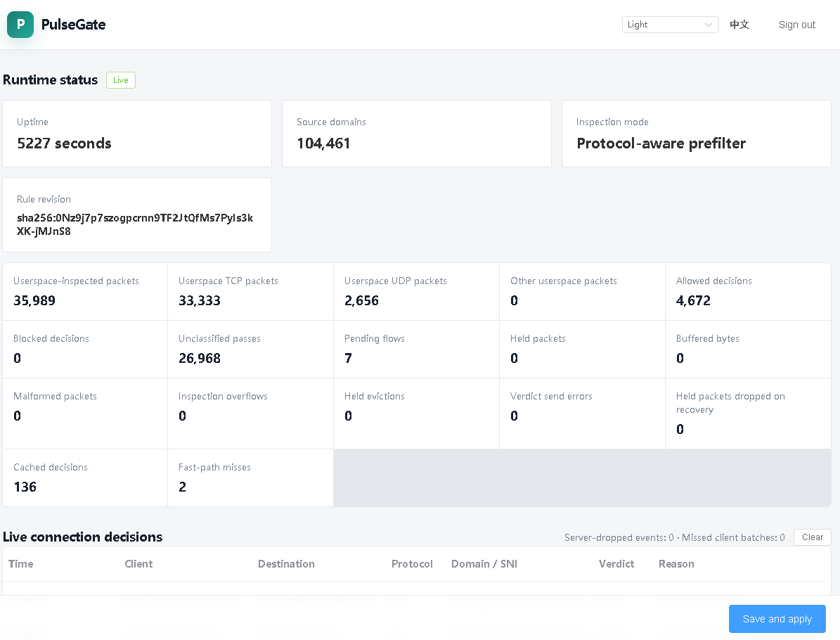The width and height of the screenshot is (840, 640).
Task: Click the Live status badge
Action: pyautogui.click(x=120, y=80)
